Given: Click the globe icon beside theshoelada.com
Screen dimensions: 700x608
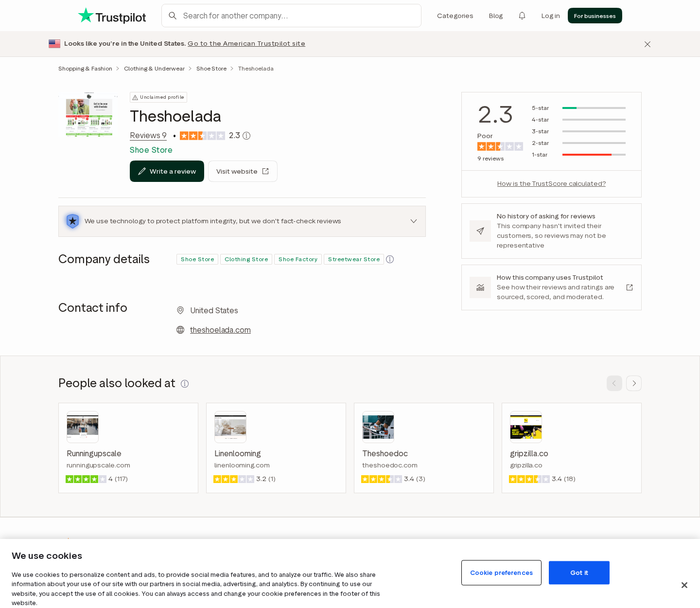Looking at the screenshot, I should point(180,330).
